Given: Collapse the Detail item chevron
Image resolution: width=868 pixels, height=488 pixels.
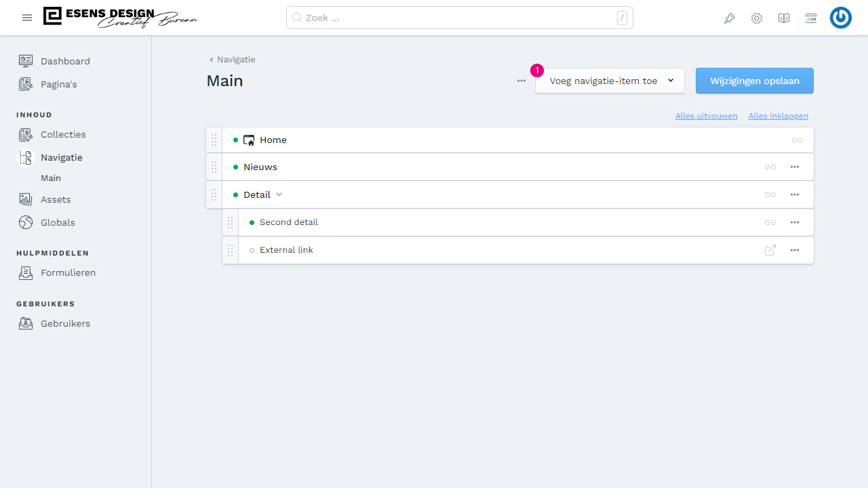Looking at the screenshot, I should 279,195.
